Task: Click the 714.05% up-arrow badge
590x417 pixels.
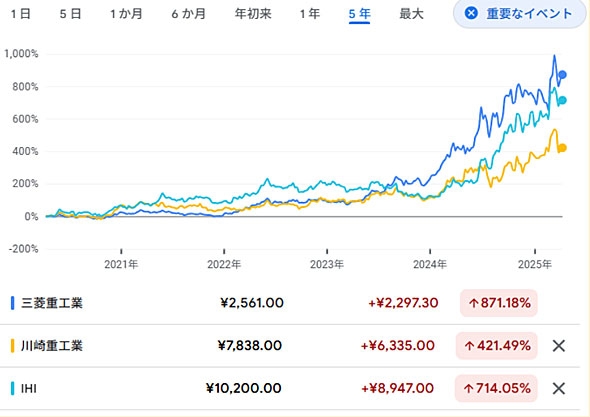Action: 496,388
